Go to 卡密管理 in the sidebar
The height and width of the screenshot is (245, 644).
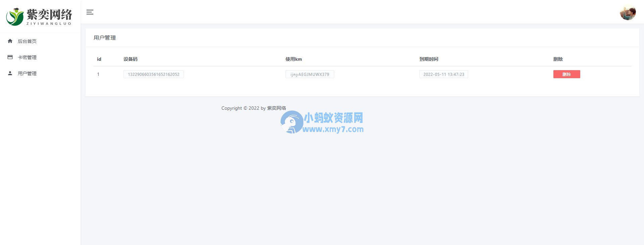click(40, 57)
